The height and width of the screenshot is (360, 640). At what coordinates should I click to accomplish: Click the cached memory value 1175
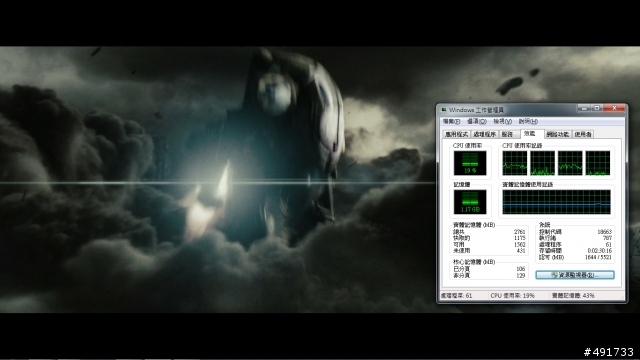[519, 238]
